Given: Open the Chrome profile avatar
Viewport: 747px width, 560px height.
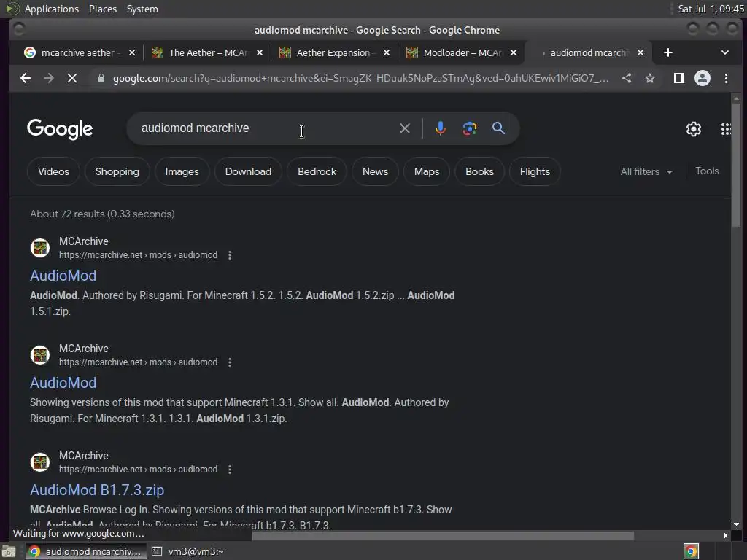Looking at the screenshot, I should point(703,78).
